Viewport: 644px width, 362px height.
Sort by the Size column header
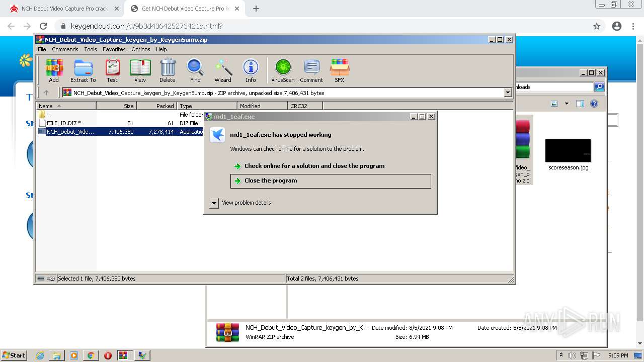[116, 106]
